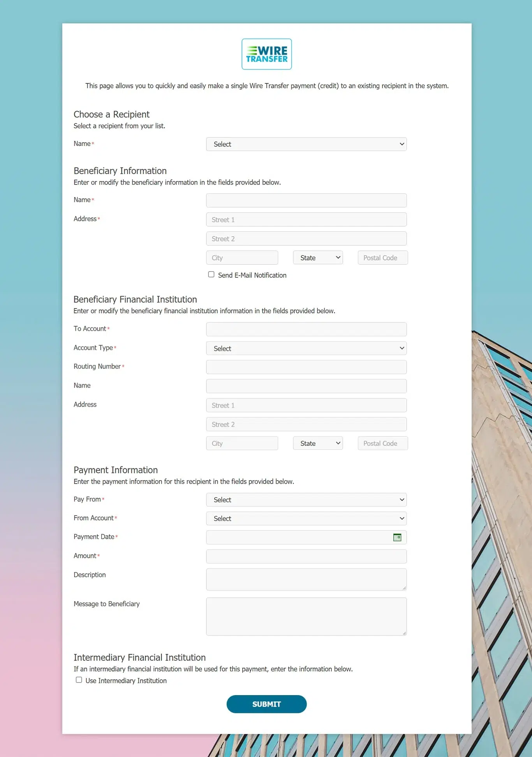Click financial institution City field
This screenshot has width=532, height=757.
[242, 443]
